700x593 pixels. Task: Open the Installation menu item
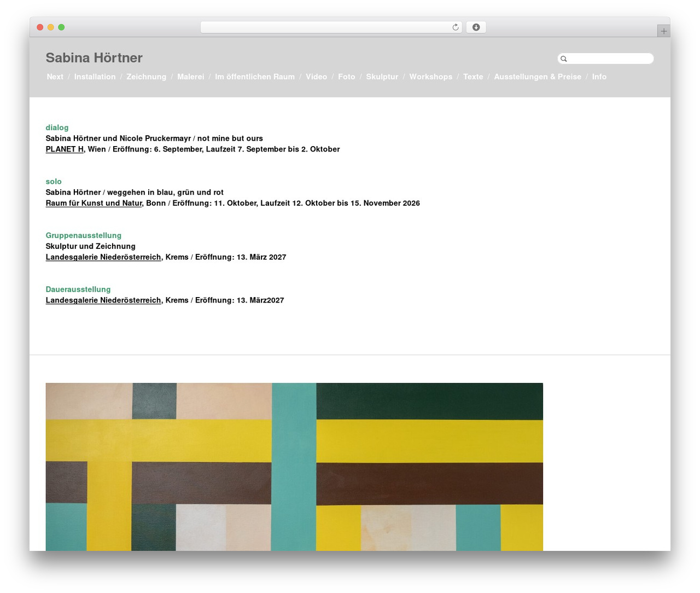tap(95, 77)
